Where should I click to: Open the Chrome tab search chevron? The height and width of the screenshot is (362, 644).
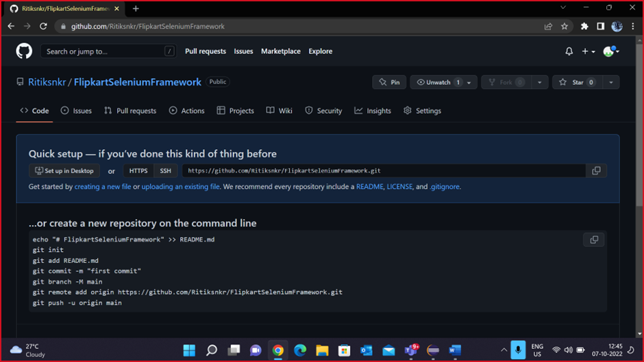coord(563,8)
